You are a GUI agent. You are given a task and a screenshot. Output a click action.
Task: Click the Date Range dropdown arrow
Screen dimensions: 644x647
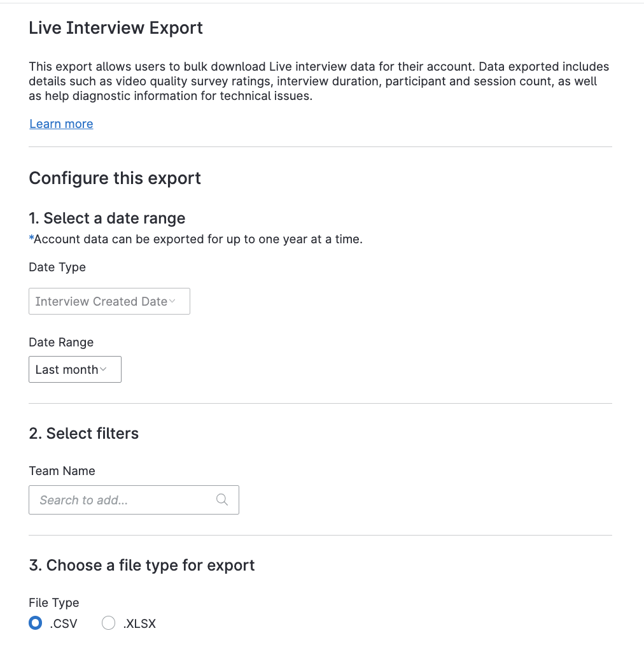click(104, 369)
